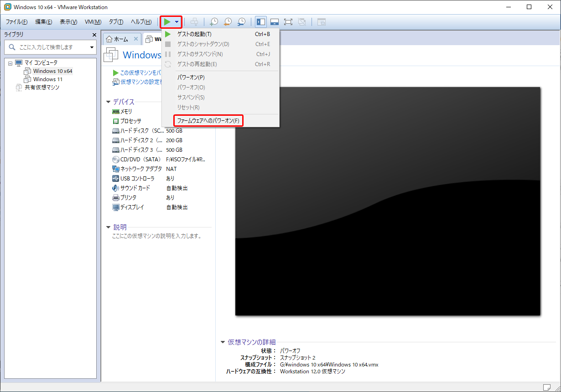
Task: Open the VM(M) menu
Action: pyautogui.click(x=93, y=22)
